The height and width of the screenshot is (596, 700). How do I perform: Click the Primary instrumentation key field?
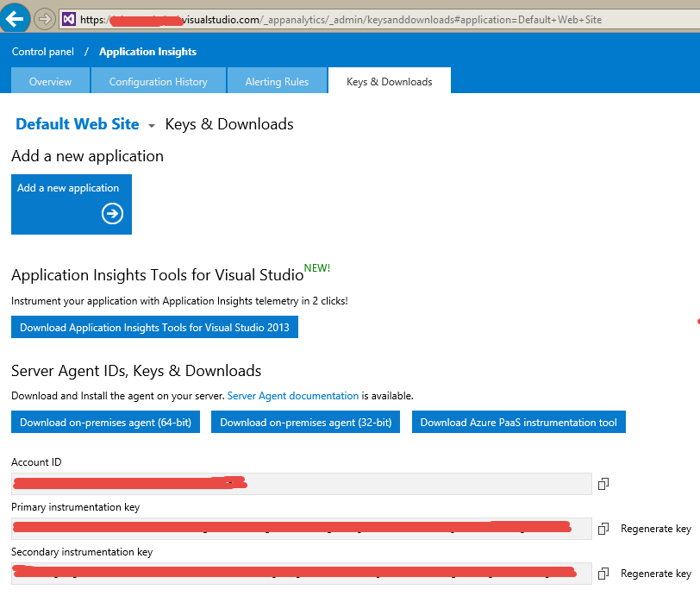click(x=302, y=529)
